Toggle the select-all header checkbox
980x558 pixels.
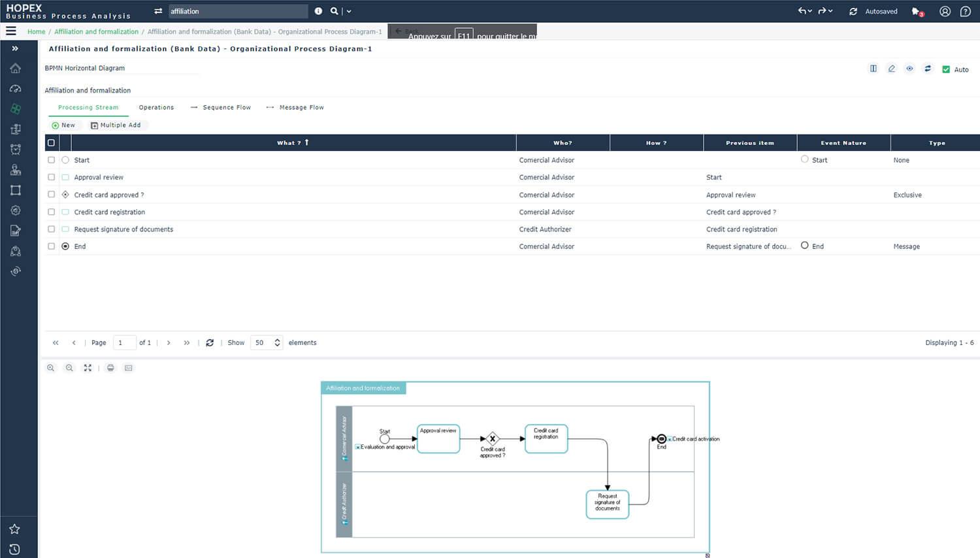click(51, 142)
